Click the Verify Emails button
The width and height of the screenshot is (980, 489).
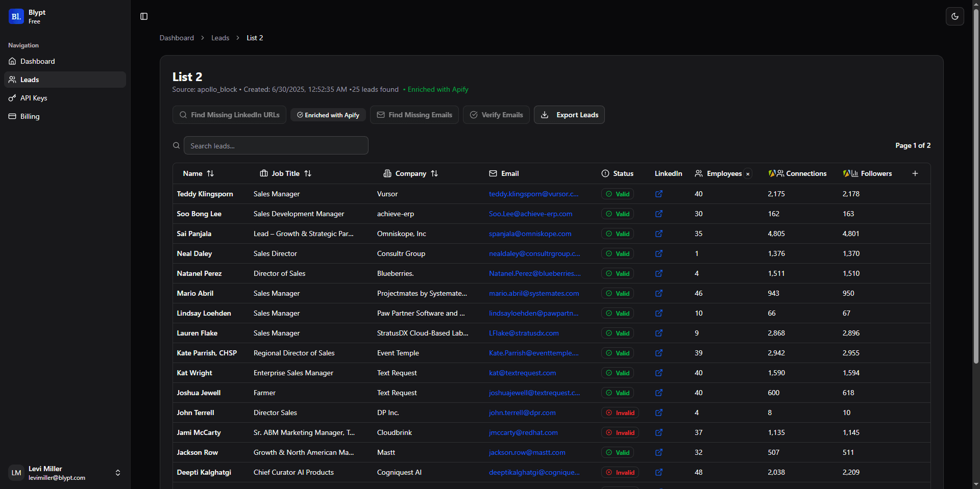pos(496,115)
